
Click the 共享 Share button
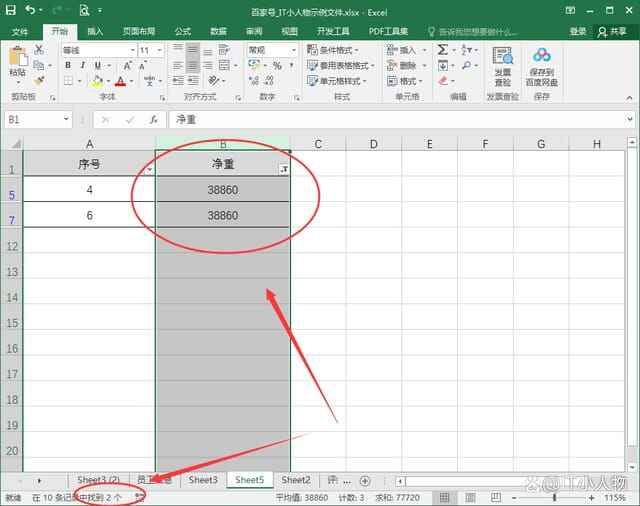612,31
